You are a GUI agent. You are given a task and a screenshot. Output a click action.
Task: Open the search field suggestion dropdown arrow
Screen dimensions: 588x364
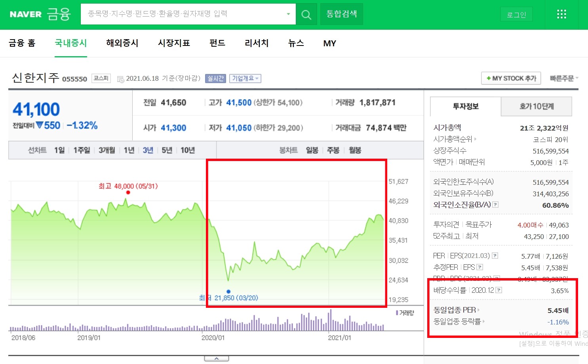(x=288, y=14)
